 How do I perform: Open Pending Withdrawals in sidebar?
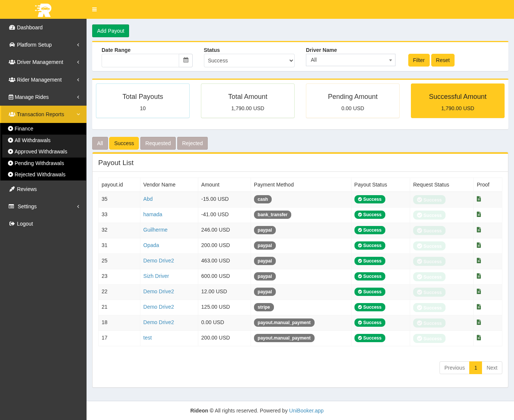pyautogui.click(x=39, y=163)
